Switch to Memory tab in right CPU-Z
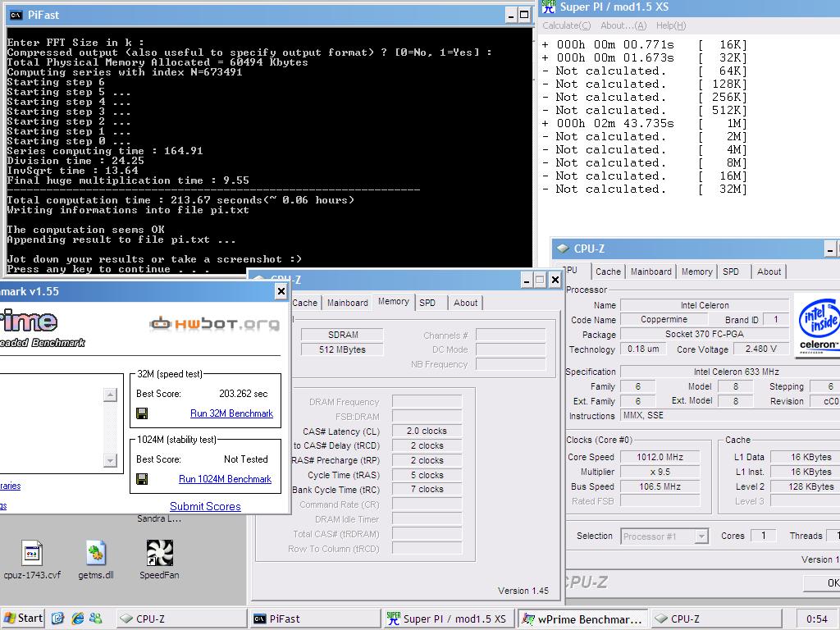Viewport: 840px width, 630px height. click(697, 272)
